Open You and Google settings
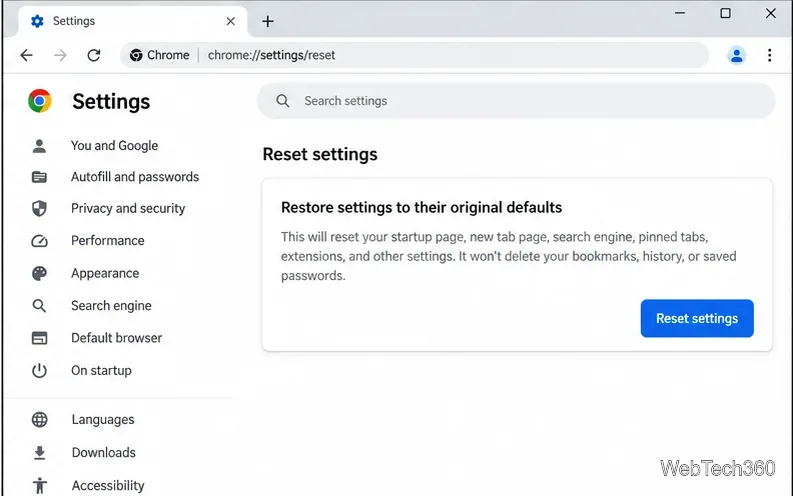This screenshot has height=496, width=793. [114, 146]
